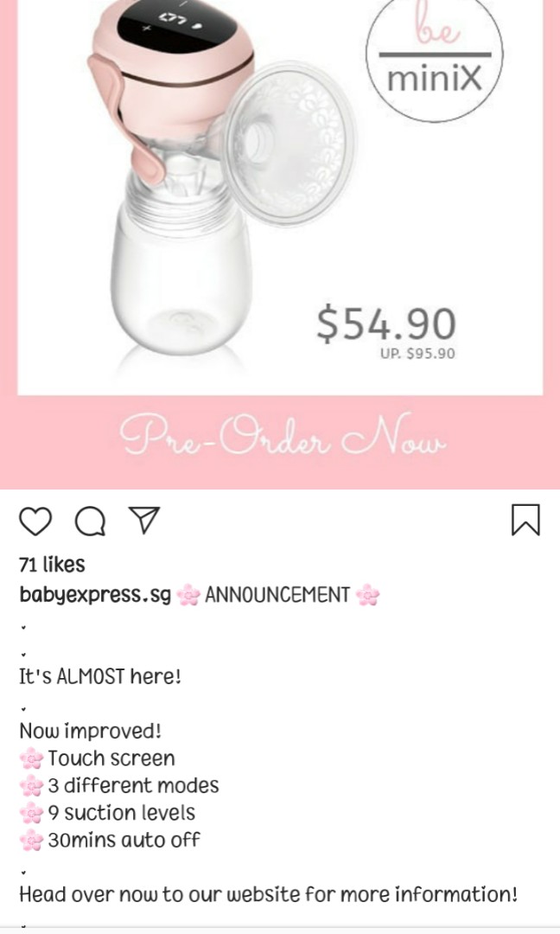Viewport: 560px width, 934px height.
Task: Save the post with the bookmark icon
Action: click(525, 520)
